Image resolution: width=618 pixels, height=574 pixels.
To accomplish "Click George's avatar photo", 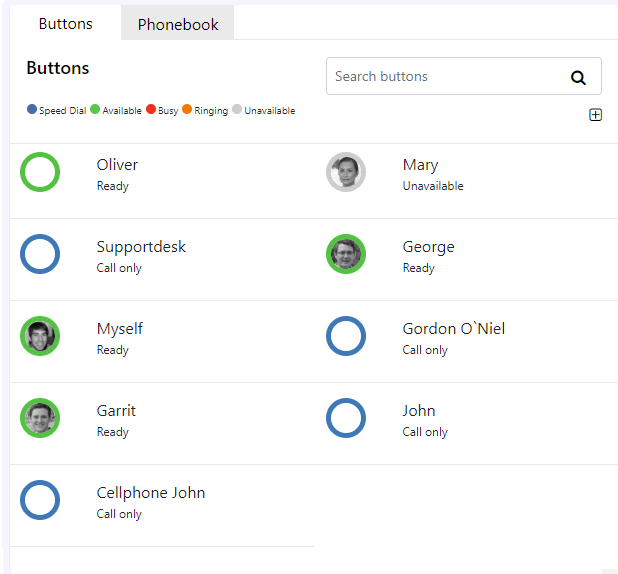I will pos(346,254).
